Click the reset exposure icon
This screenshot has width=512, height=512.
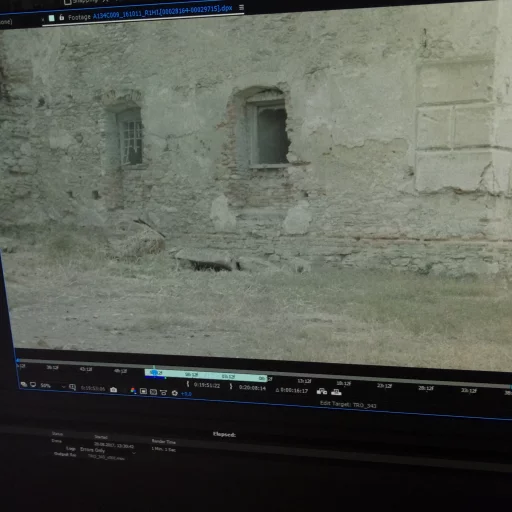click(x=175, y=393)
